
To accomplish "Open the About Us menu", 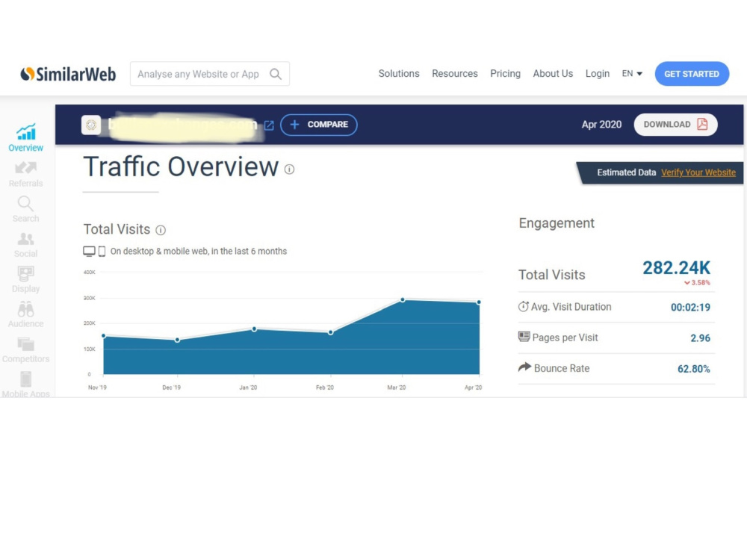I will (553, 74).
